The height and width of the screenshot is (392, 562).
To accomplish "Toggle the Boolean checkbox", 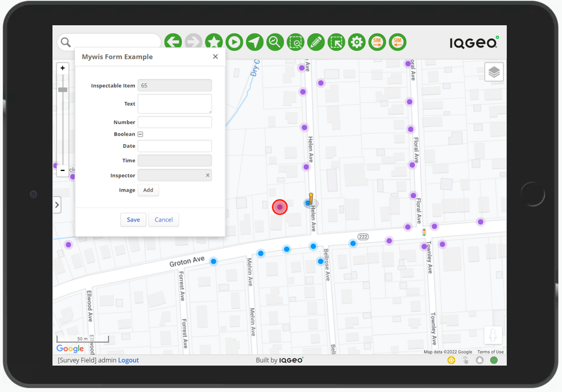I will coord(140,134).
